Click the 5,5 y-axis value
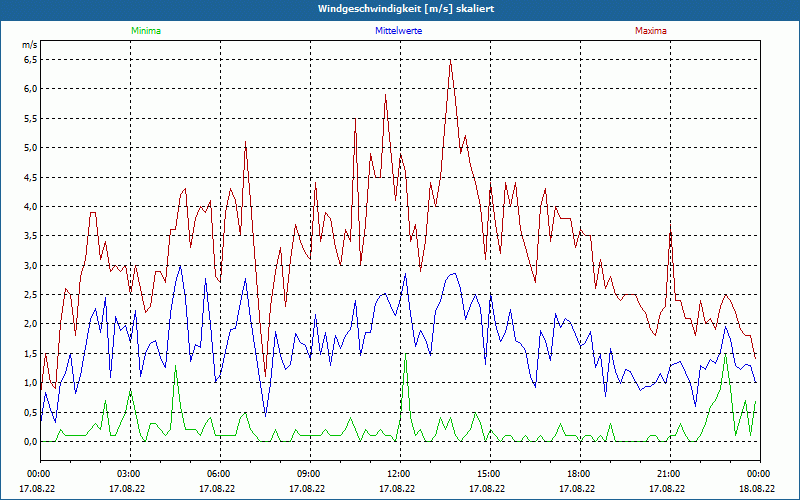 [x=31, y=118]
